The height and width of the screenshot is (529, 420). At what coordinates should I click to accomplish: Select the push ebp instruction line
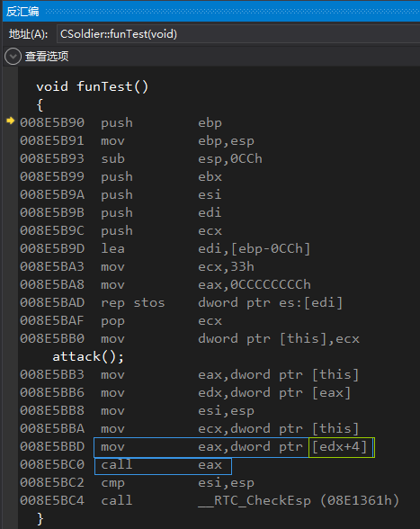coord(121,122)
